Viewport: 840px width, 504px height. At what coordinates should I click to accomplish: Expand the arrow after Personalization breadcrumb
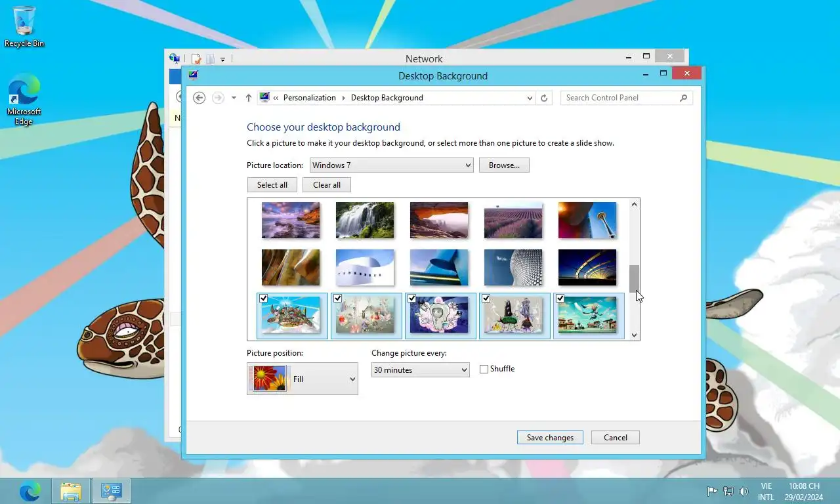pos(343,98)
